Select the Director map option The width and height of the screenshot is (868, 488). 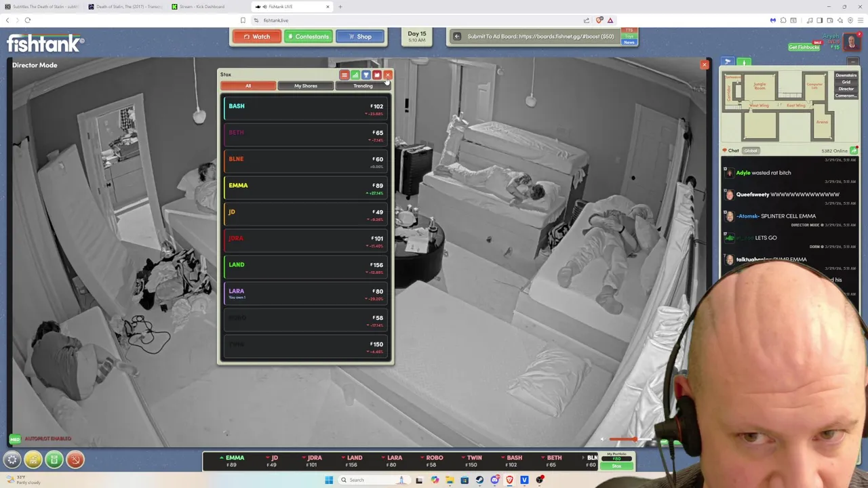[846, 89]
